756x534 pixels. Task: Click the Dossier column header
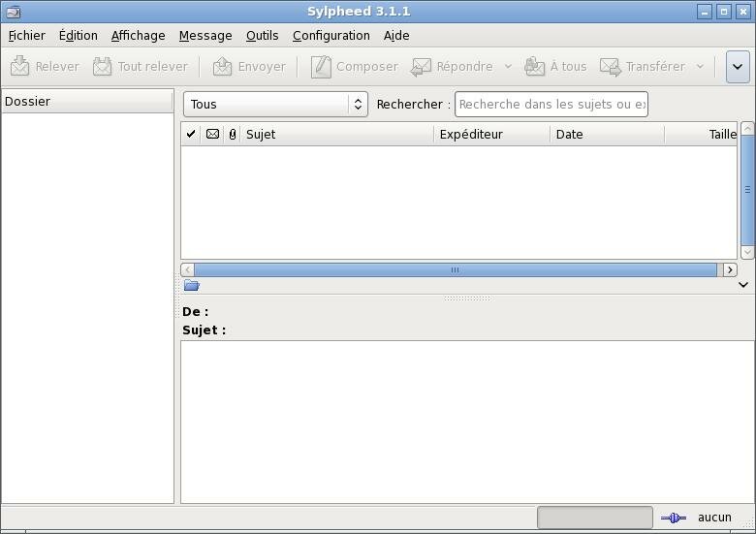click(87, 101)
